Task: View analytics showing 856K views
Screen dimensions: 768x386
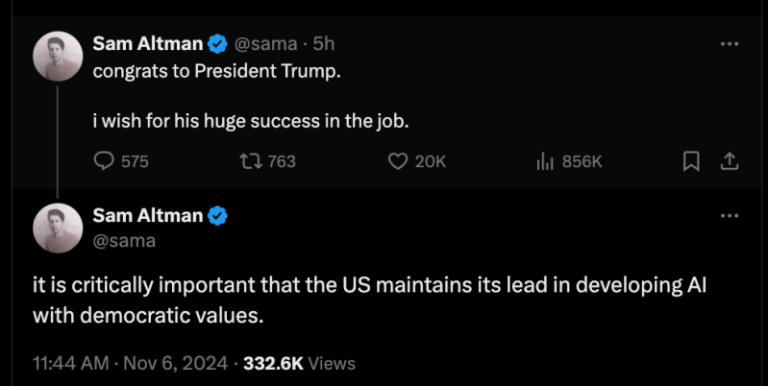Action: [569, 161]
